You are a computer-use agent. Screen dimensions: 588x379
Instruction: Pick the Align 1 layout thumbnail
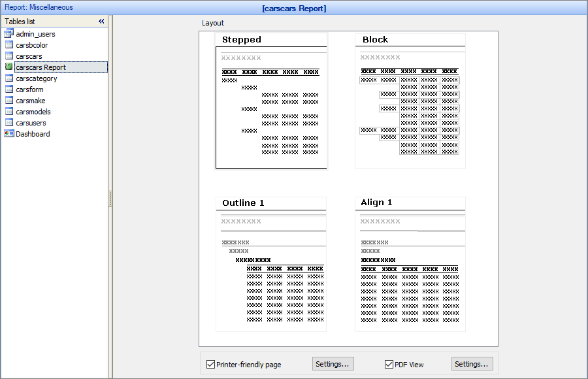click(410, 265)
